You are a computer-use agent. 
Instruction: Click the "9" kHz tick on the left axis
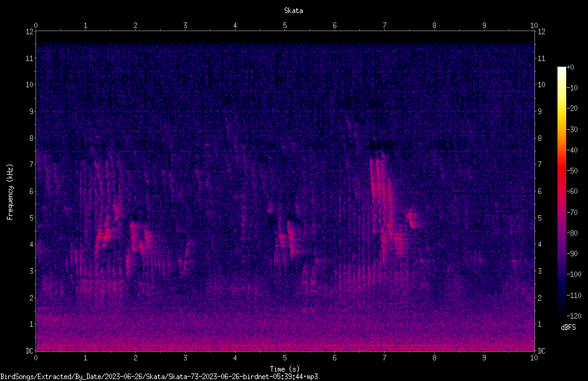point(32,112)
